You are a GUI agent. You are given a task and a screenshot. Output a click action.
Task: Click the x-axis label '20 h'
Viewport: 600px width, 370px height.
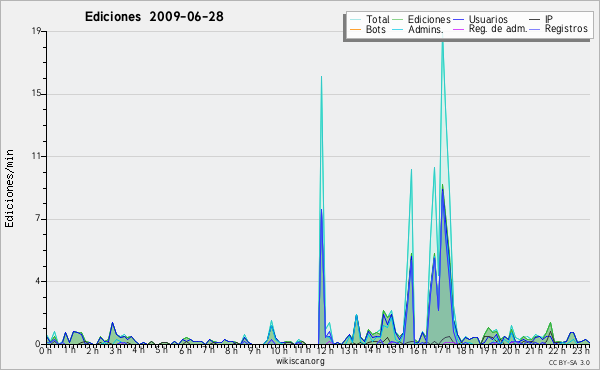[x=512, y=350]
